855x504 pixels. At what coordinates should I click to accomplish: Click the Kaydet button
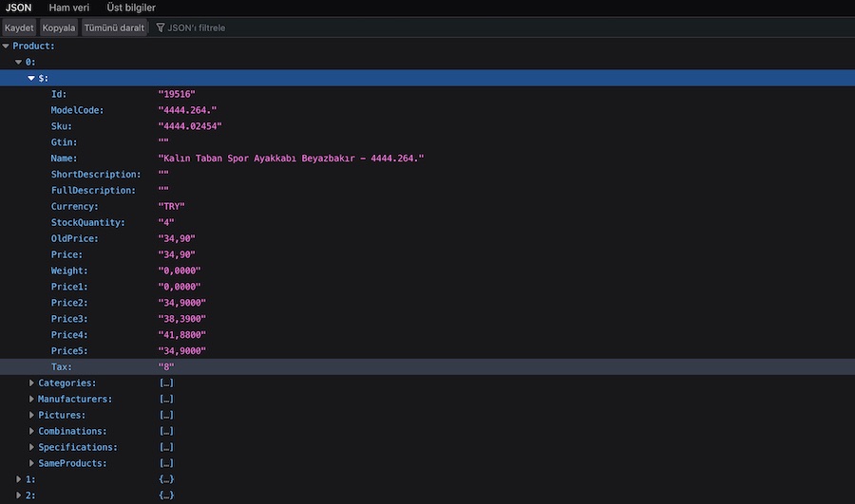click(x=19, y=28)
